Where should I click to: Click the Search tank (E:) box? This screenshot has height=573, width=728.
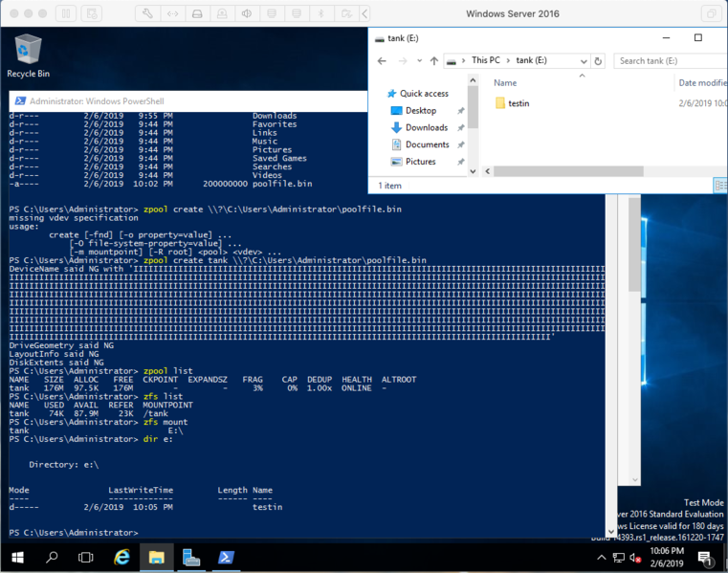[671, 61]
